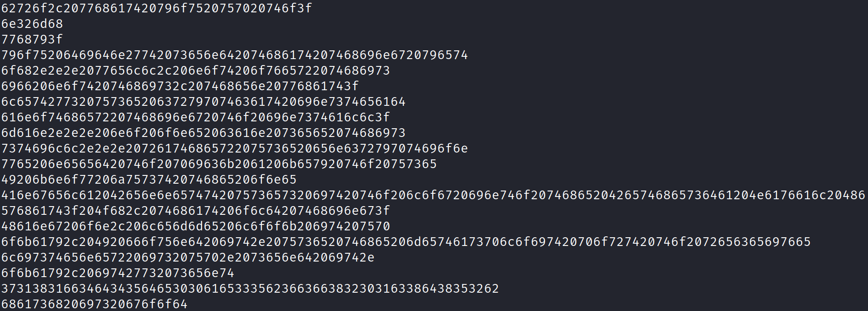Click the line starting 6f6b61792c206974
This screenshot has height=311, width=868.
click(x=118, y=273)
